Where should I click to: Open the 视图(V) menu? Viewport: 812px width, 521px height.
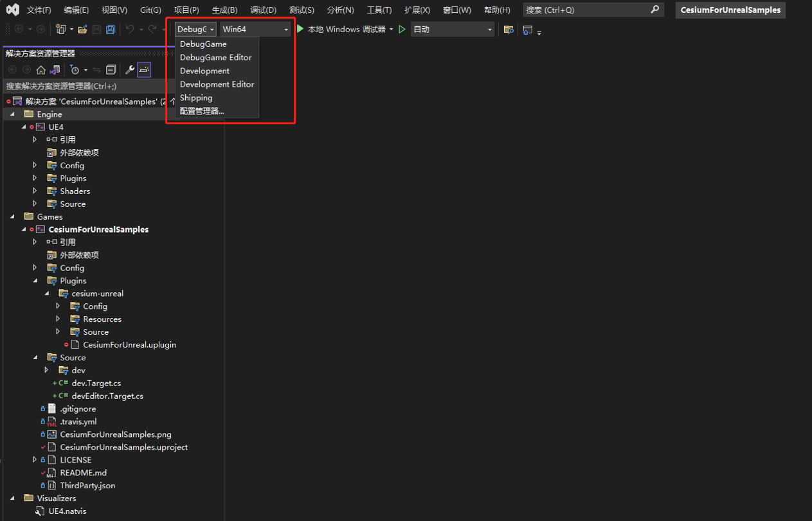114,10
